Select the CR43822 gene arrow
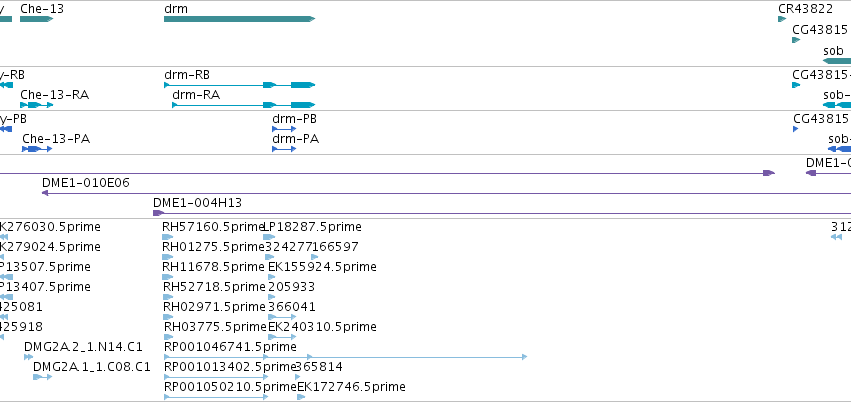Image resolution: width=851 pixels, height=402 pixels. click(782, 19)
